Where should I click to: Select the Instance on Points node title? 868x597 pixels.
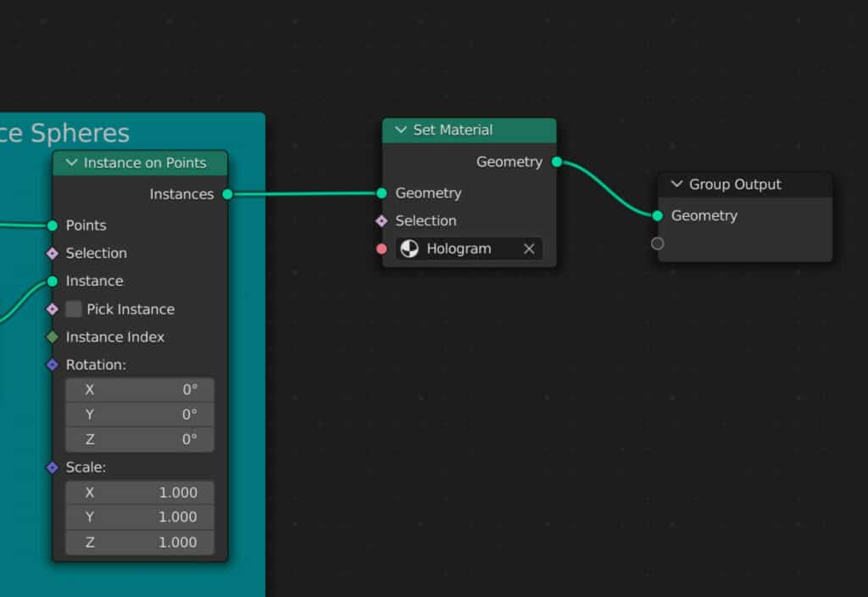[145, 163]
